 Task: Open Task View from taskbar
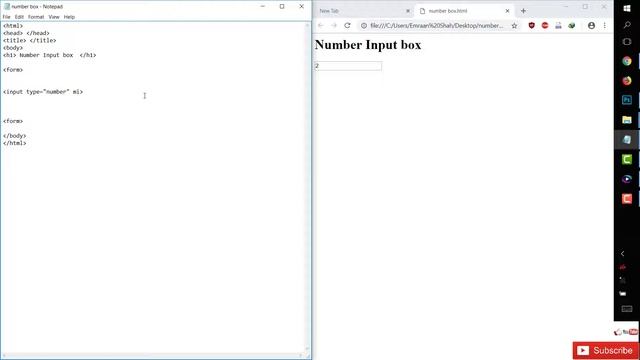627,42
